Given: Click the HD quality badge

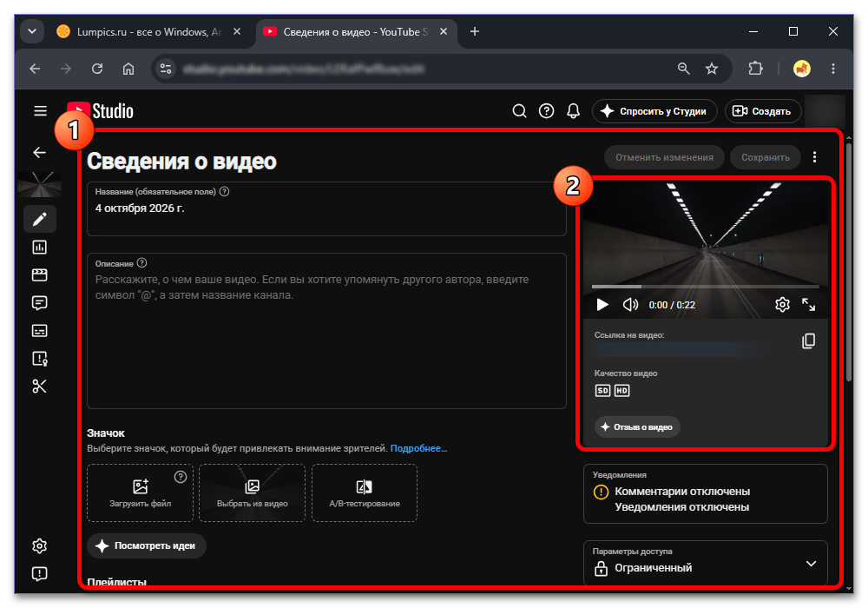Looking at the screenshot, I should pos(621,390).
